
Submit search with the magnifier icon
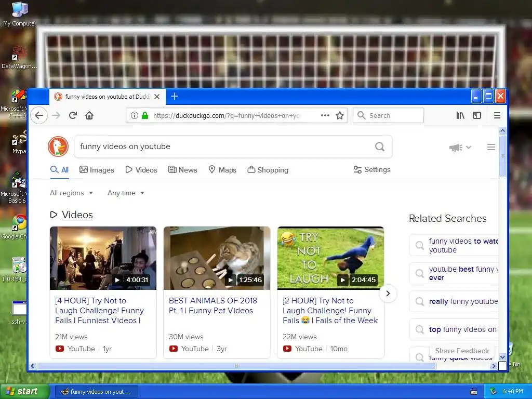(380, 147)
